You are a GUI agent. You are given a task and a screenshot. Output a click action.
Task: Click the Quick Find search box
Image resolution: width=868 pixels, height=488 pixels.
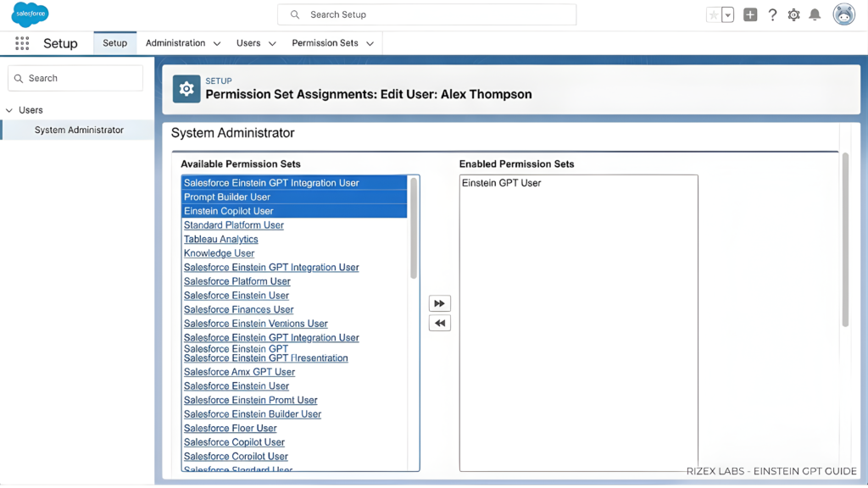point(75,78)
